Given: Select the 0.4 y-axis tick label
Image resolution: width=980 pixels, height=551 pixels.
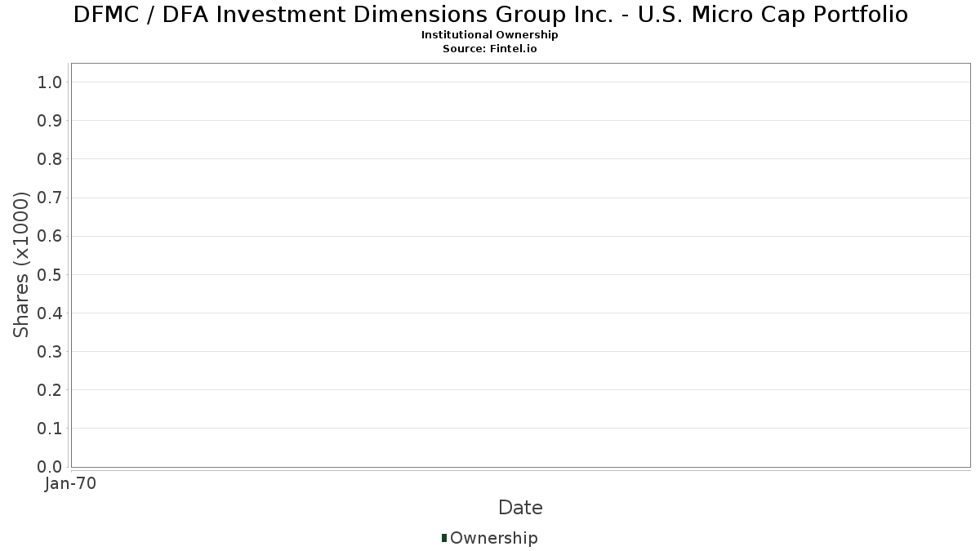Looking at the screenshot, I should 50,313.
